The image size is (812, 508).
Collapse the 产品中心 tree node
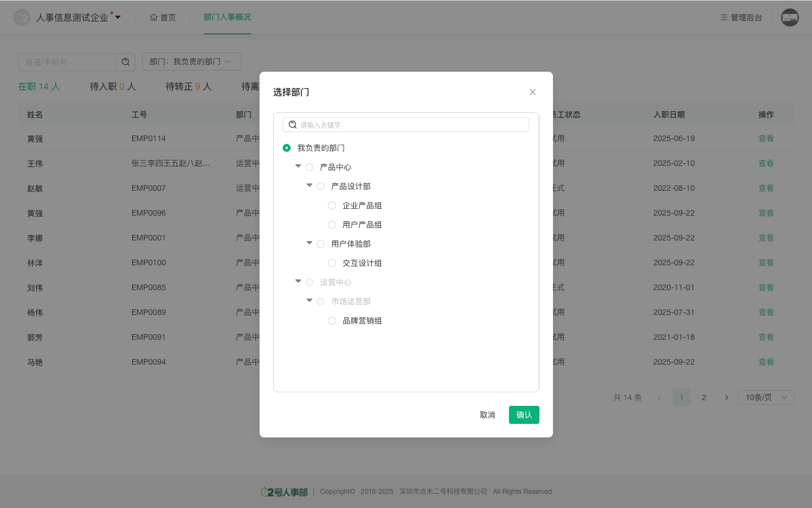pyautogui.click(x=298, y=167)
